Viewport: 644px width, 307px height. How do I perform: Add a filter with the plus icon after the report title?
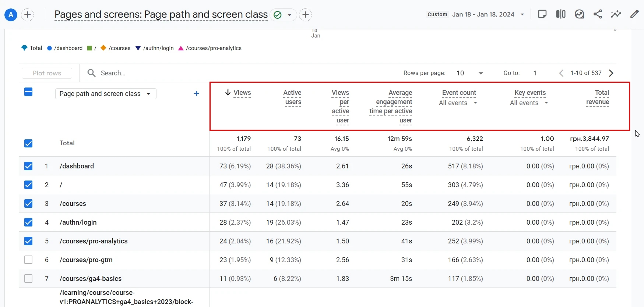coord(305,15)
